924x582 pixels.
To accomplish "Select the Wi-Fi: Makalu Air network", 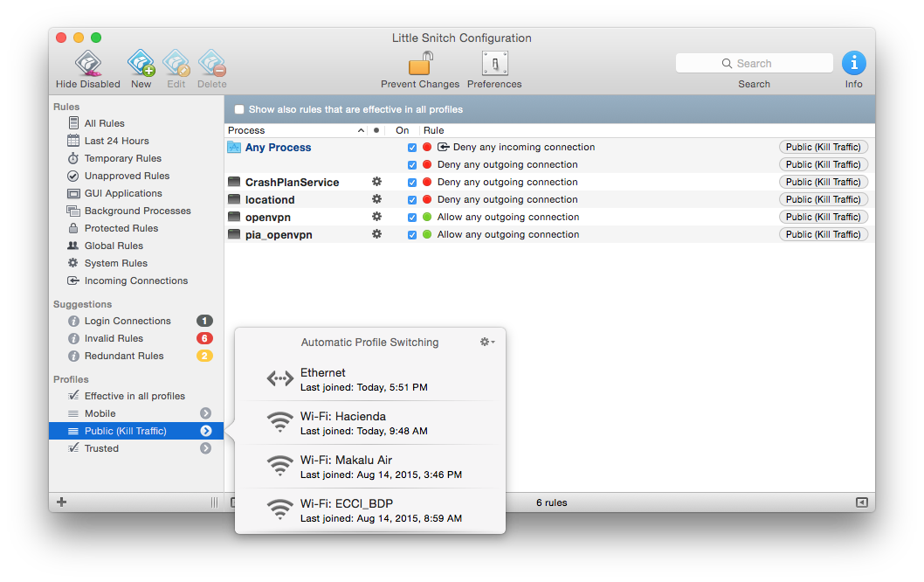I will coord(370,467).
